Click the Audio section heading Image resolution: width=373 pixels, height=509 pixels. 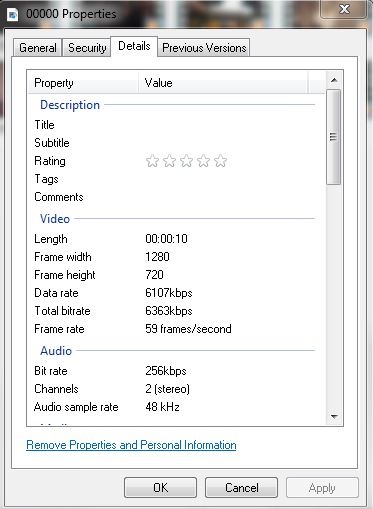(x=56, y=351)
